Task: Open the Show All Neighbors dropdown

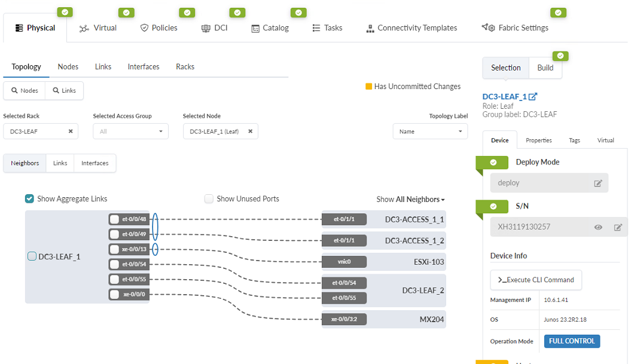Action: tap(410, 199)
